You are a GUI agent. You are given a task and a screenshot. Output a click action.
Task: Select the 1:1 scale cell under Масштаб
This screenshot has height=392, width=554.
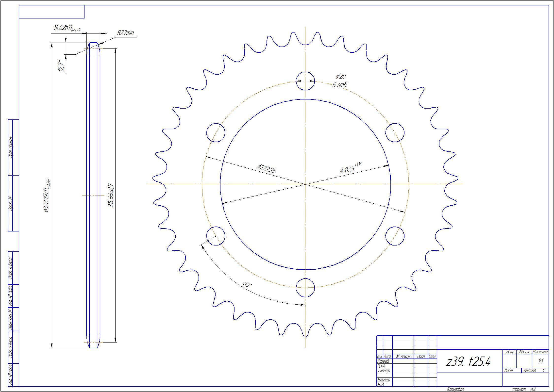[x=541, y=361]
